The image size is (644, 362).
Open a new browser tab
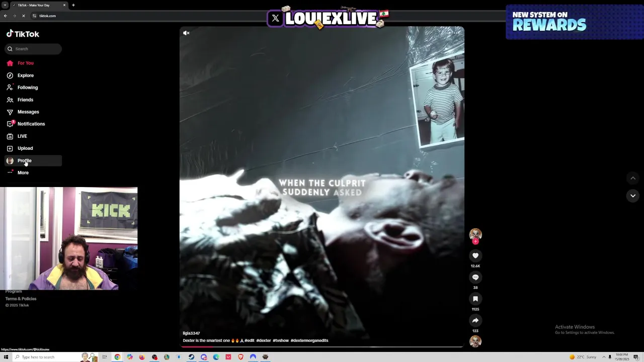[73, 5]
